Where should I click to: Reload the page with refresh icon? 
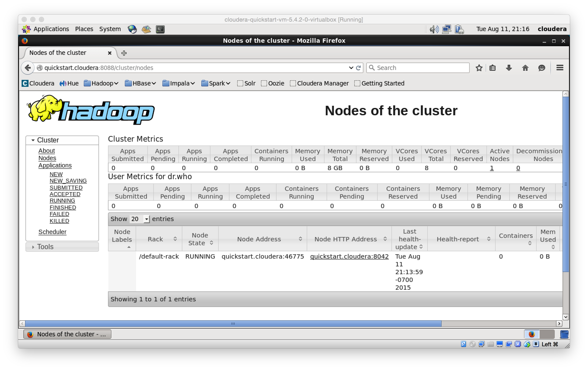pos(358,68)
